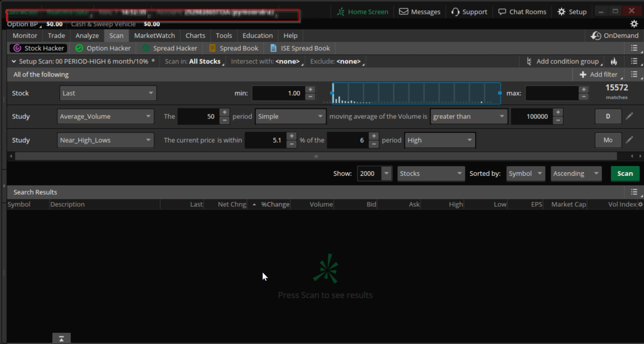This screenshot has height=344, width=644.
Task: Open Search Results list menu icon
Action: (x=634, y=192)
